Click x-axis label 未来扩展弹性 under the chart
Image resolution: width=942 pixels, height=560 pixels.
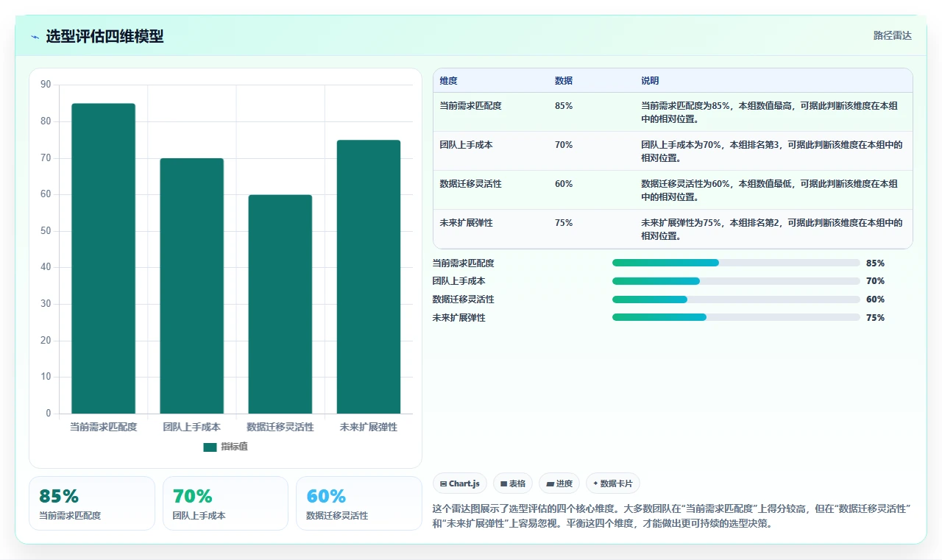click(369, 427)
